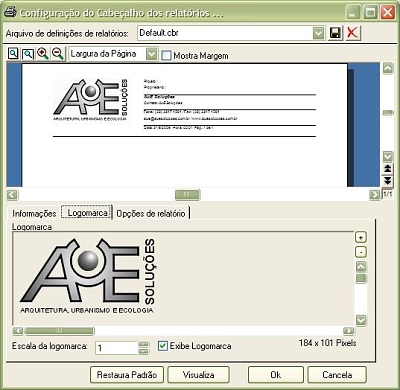
Task: Click preview vertical scrollbar up arrow
Action: click(388, 69)
